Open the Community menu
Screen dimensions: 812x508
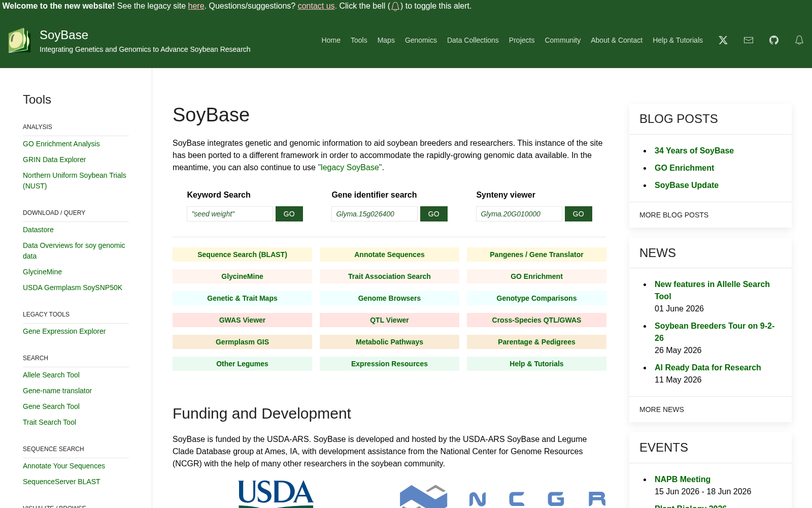pyautogui.click(x=563, y=40)
